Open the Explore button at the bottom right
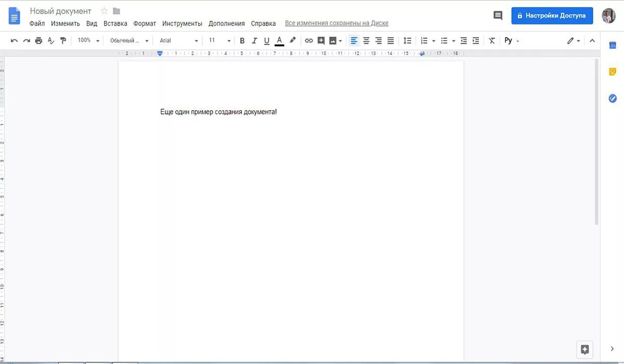The height and width of the screenshot is (364, 624). [584, 349]
